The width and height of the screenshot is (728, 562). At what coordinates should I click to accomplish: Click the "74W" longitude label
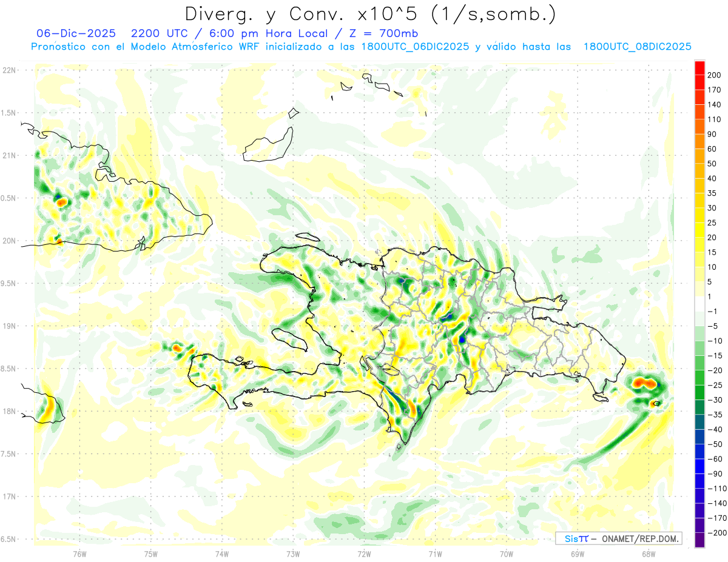pyautogui.click(x=222, y=554)
